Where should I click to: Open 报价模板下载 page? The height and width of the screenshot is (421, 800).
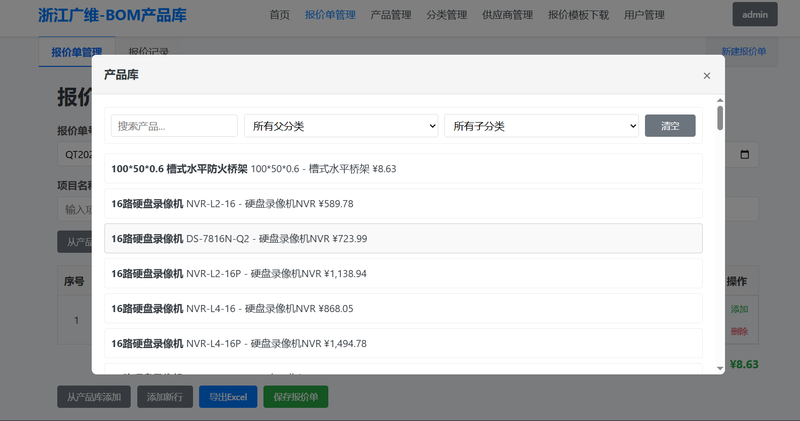point(578,15)
